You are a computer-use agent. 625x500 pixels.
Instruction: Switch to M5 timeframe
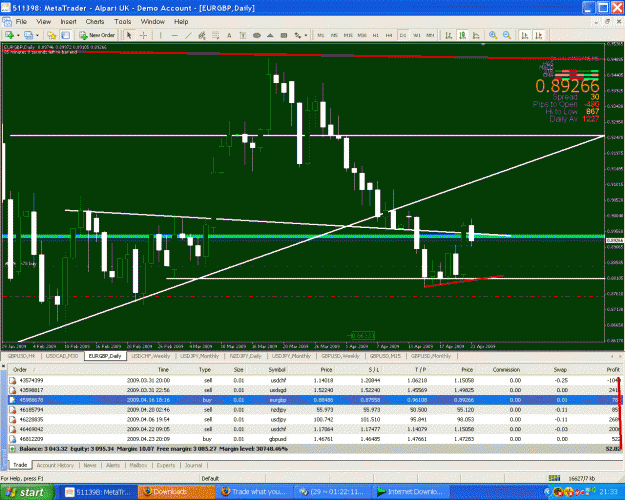[x=334, y=35]
